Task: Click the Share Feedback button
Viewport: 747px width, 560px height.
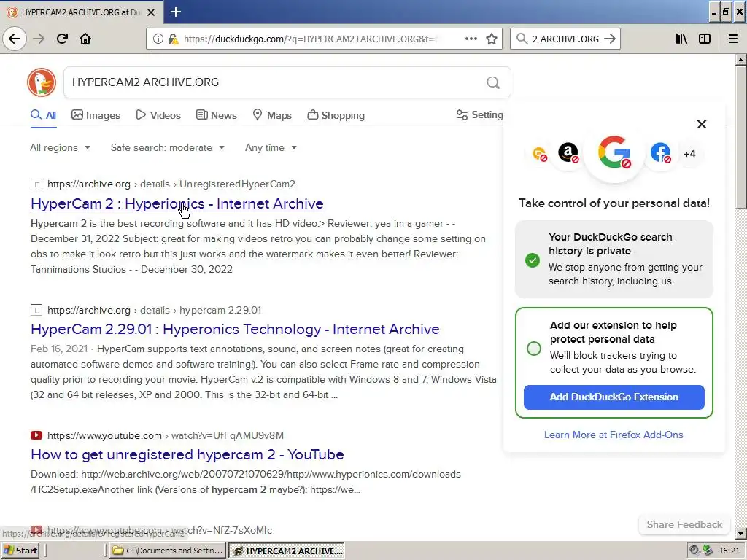Action: point(684,524)
